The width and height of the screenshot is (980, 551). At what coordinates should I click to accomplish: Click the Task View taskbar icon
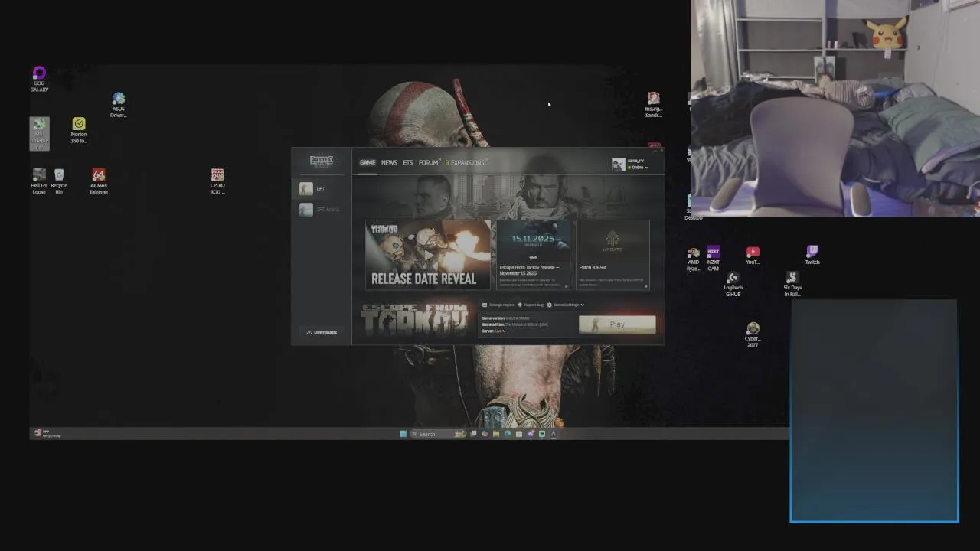(x=473, y=434)
